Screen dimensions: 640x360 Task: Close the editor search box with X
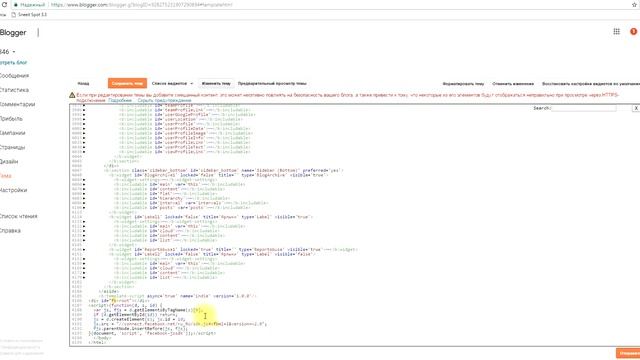636,108
